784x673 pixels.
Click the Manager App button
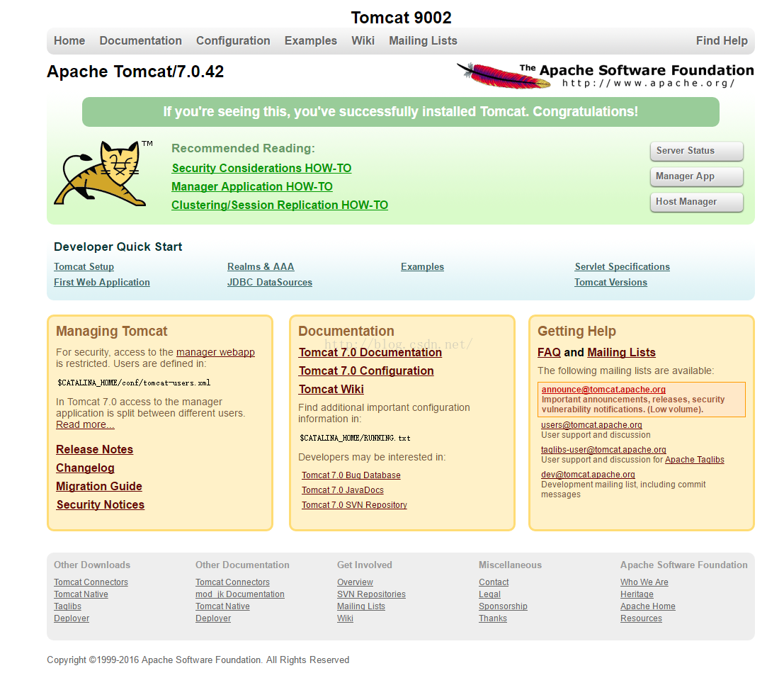pos(696,176)
